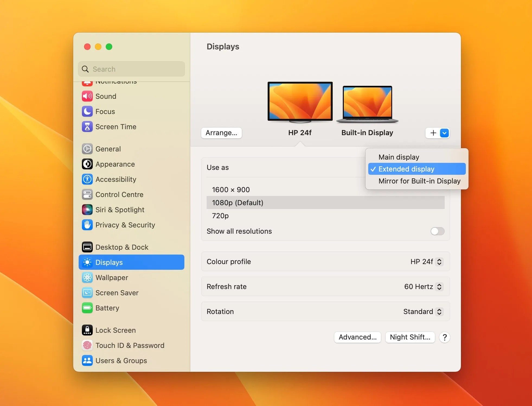Screen dimensions: 532x406
Task: Select the 1600 × 900 resolution
Action: coord(231,189)
